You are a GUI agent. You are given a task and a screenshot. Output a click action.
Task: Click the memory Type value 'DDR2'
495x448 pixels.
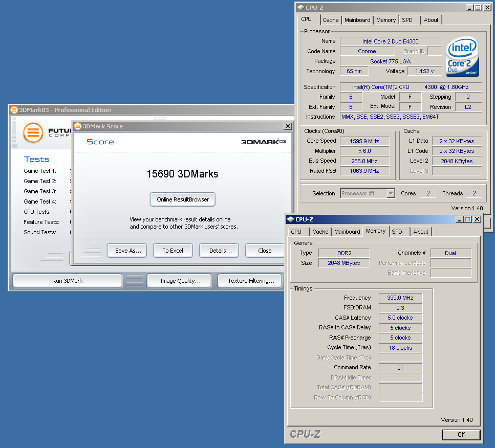click(344, 253)
